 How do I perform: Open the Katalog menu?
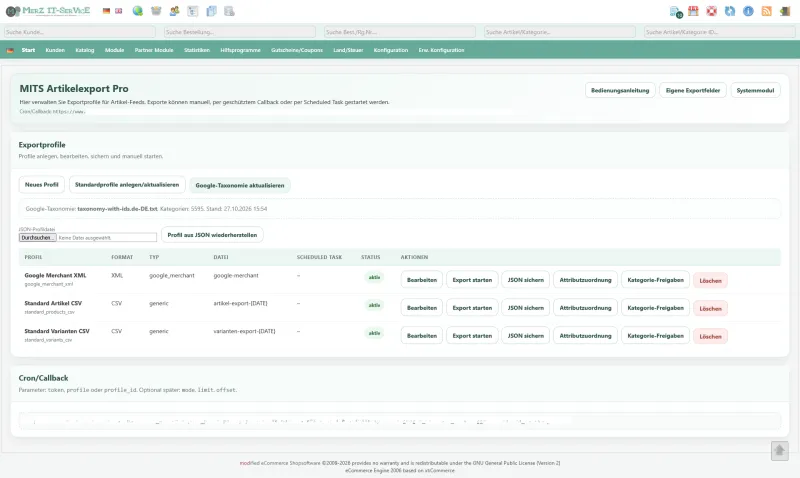[85, 50]
